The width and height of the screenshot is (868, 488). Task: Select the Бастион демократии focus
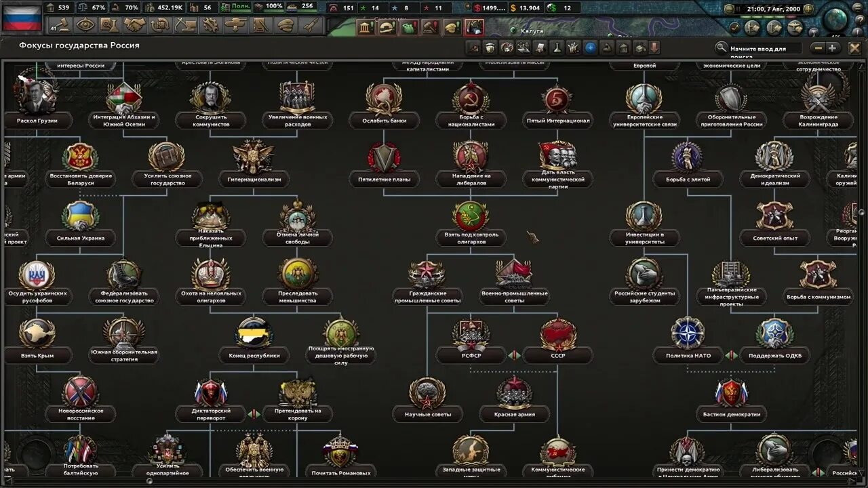732,400
